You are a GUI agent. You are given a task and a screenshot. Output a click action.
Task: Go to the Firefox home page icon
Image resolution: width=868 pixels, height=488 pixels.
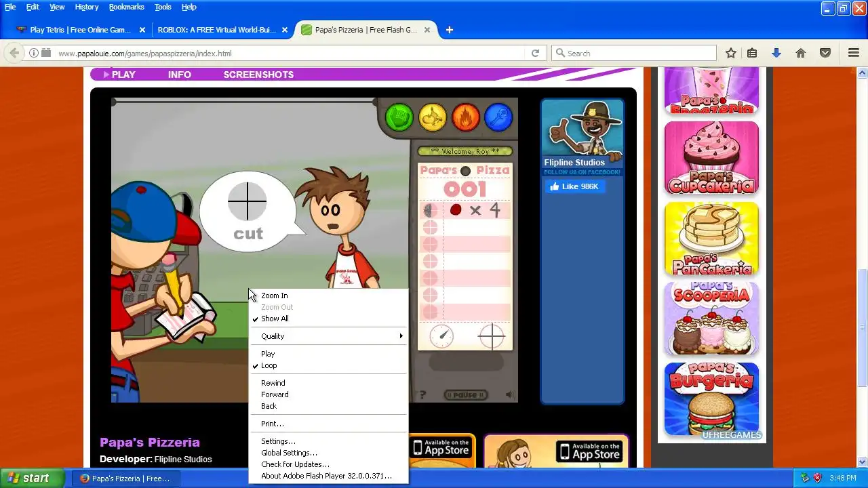click(x=801, y=53)
